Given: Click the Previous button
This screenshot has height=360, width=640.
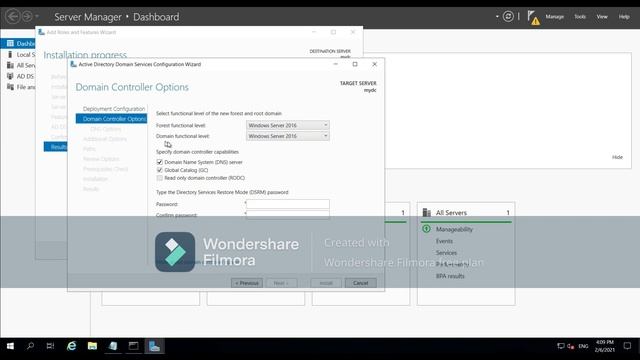Looking at the screenshot, I should [247, 283].
